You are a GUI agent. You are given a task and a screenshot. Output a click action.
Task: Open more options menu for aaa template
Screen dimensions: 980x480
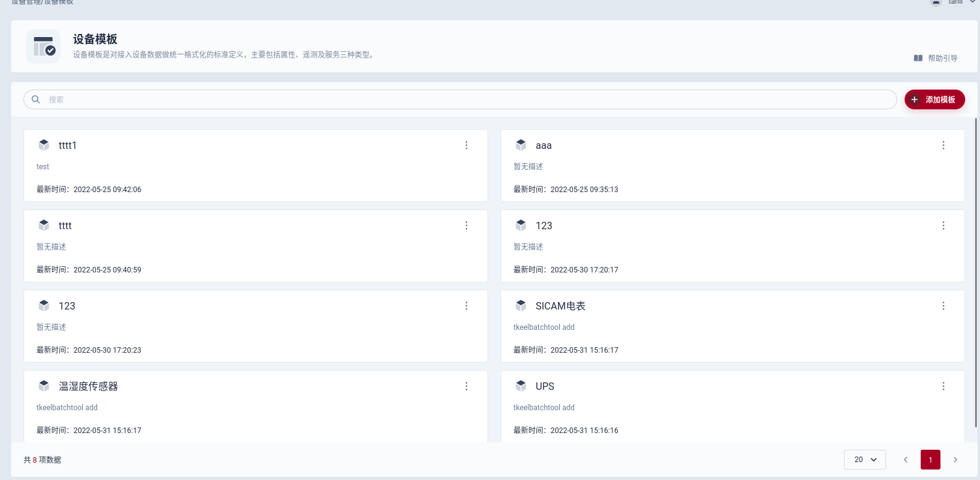944,145
